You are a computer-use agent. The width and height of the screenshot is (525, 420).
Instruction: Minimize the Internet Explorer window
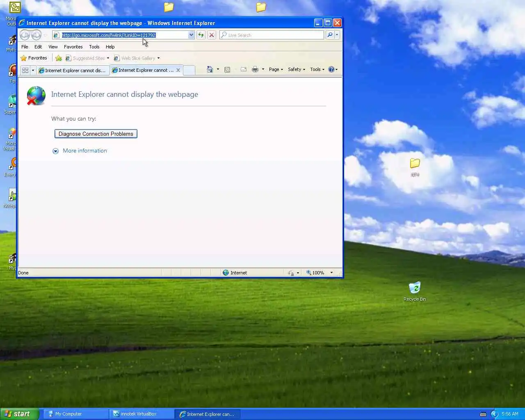[x=318, y=23]
